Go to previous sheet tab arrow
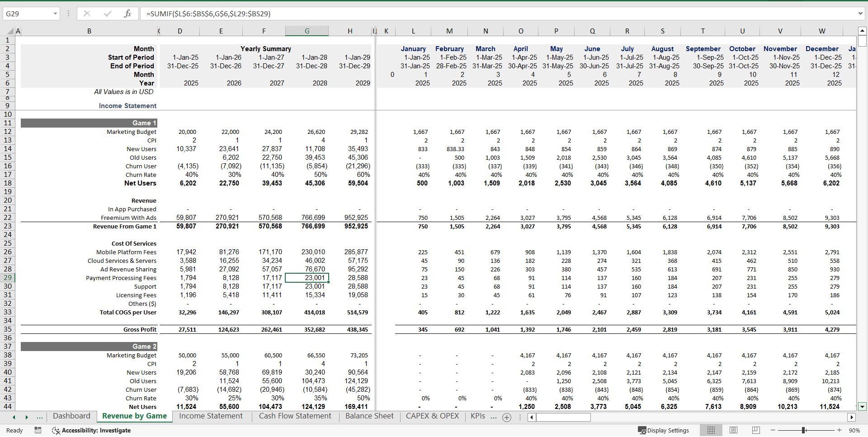The width and height of the screenshot is (868, 437). (x=14, y=417)
